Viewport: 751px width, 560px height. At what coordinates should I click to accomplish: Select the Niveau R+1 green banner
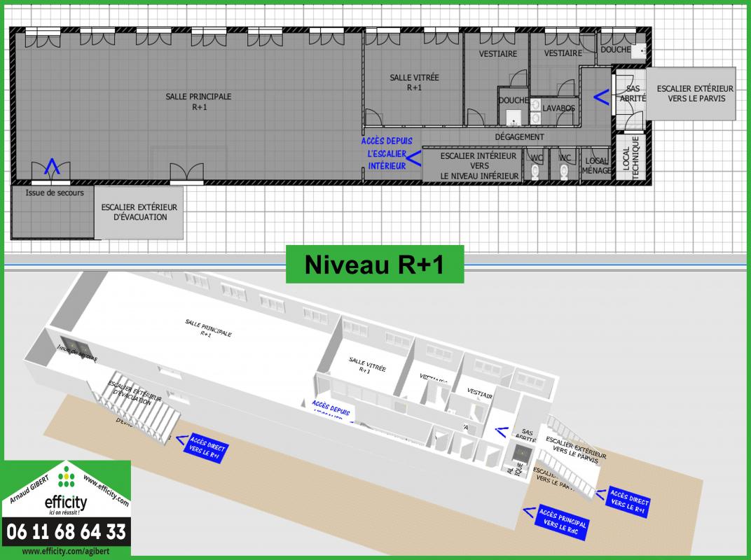pyautogui.click(x=374, y=265)
